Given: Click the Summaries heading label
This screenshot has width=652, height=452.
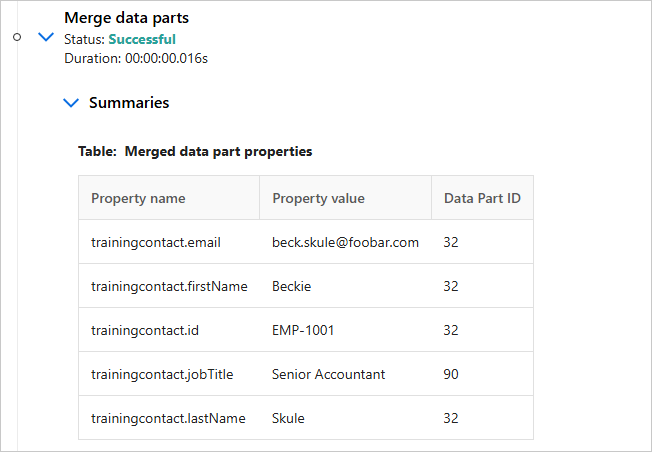Looking at the screenshot, I should 129,103.
